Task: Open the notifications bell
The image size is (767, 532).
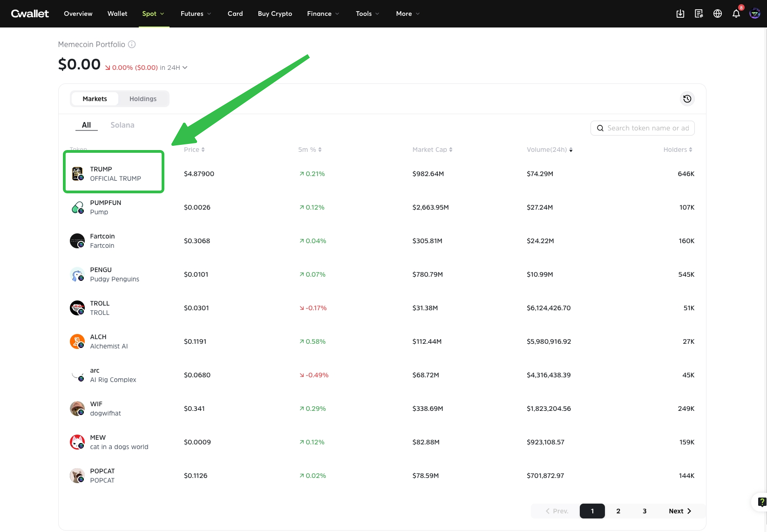Action: coord(736,14)
